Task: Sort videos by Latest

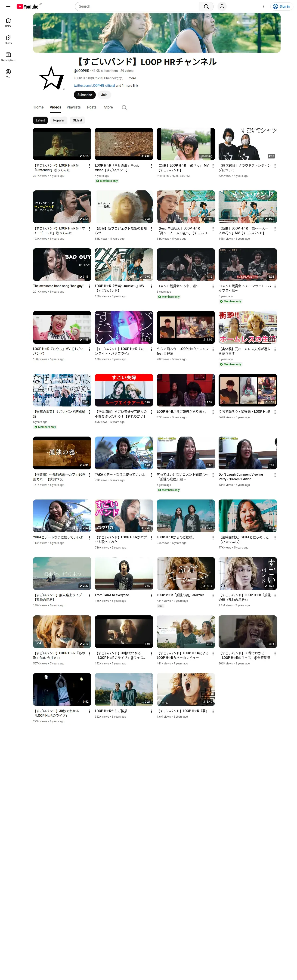Action: 40,120
